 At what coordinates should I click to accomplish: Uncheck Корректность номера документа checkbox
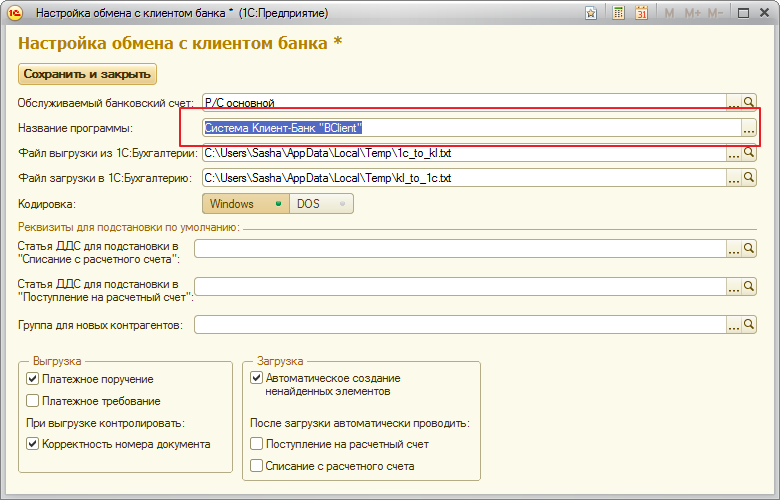33,444
